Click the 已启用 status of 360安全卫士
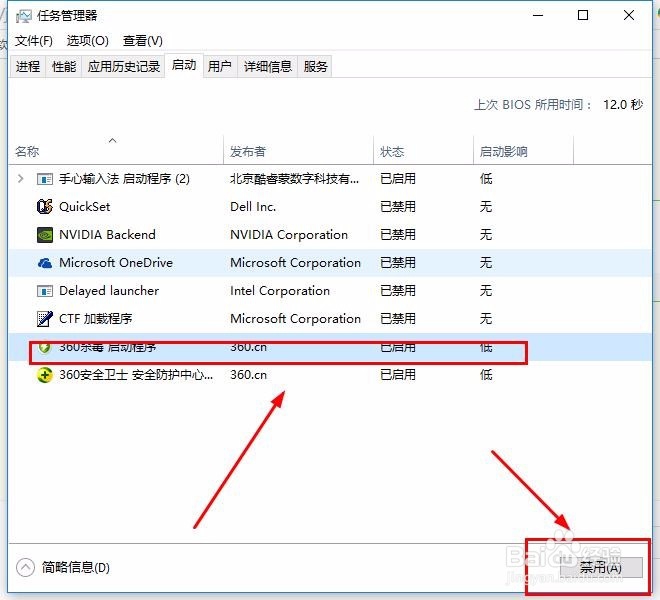Viewport: 660px width, 600px height. (x=398, y=375)
